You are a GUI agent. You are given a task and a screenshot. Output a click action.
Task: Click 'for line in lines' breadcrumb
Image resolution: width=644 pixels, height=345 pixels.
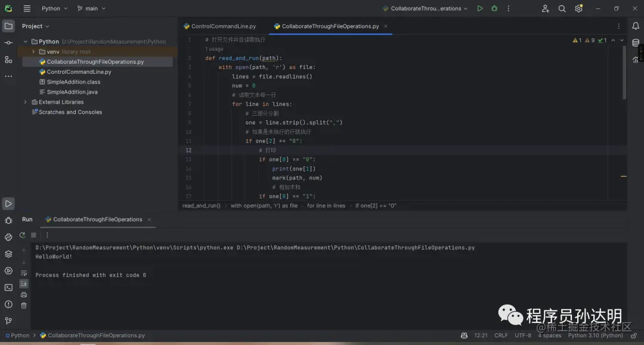pos(326,206)
